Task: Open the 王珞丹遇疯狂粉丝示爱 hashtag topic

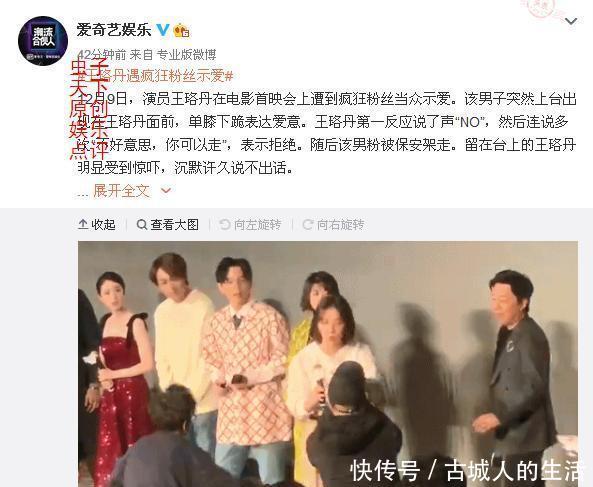Action: coord(155,76)
